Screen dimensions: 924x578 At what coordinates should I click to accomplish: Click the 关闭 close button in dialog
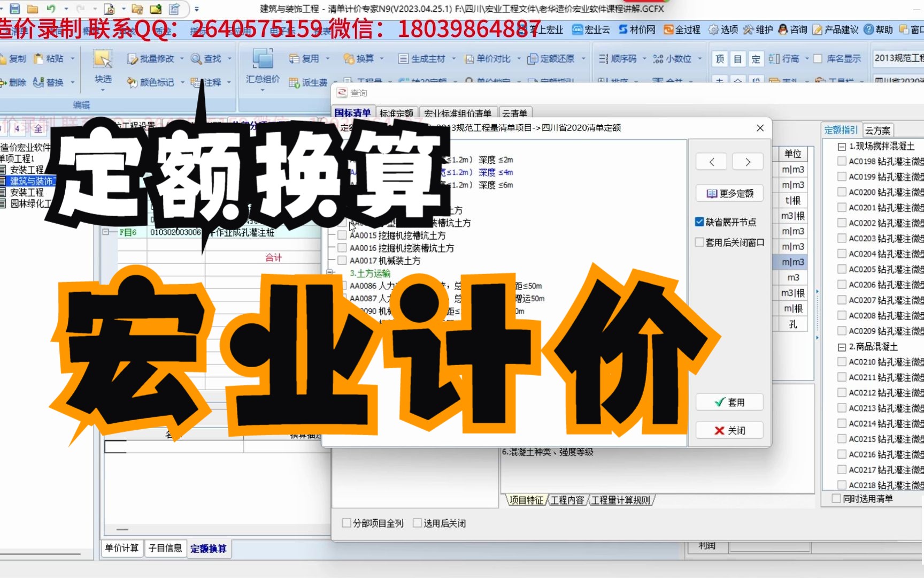[x=729, y=430]
